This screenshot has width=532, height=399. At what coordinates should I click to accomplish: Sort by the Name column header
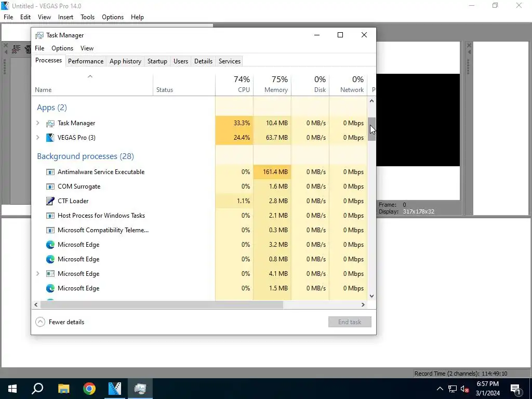pos(92,85)
